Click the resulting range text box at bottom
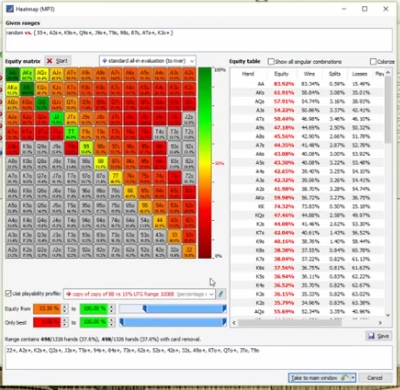 click(x=199, y=357)
